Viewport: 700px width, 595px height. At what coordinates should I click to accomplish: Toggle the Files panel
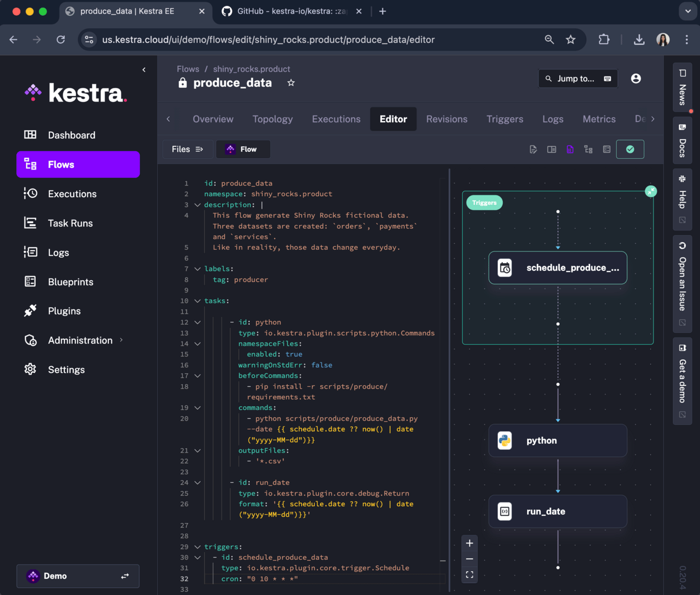187,149
